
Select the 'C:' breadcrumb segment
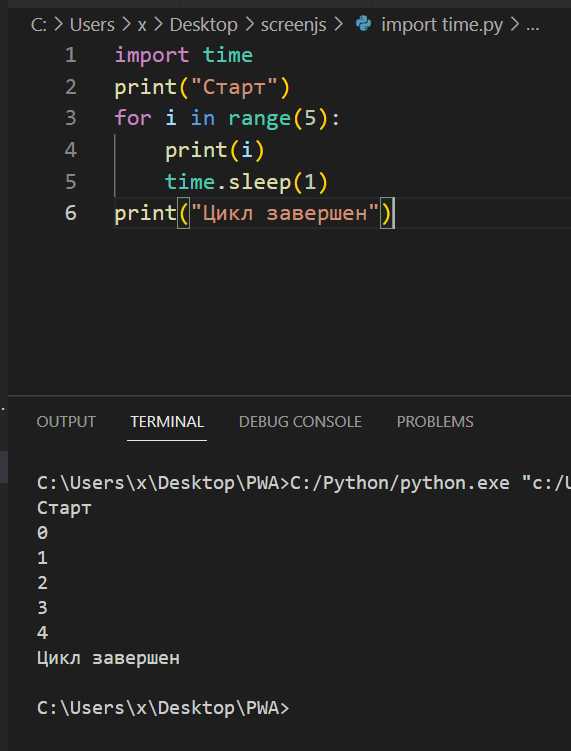(39, 24)
